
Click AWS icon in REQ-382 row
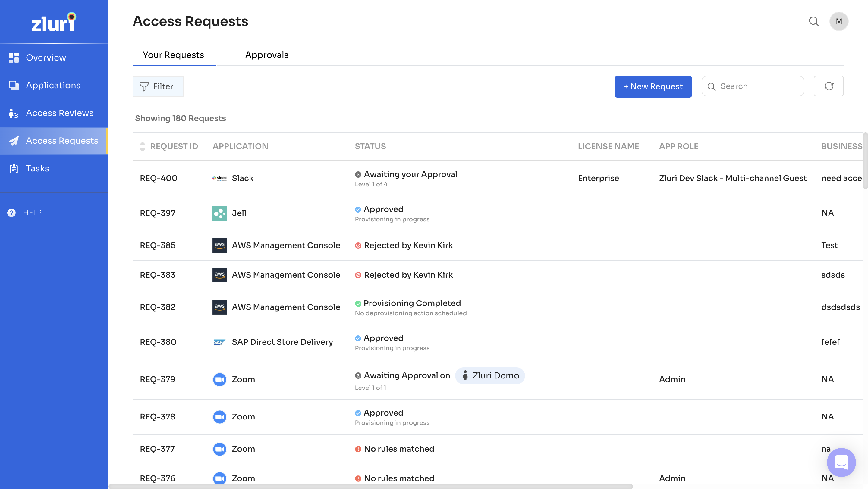220,307
